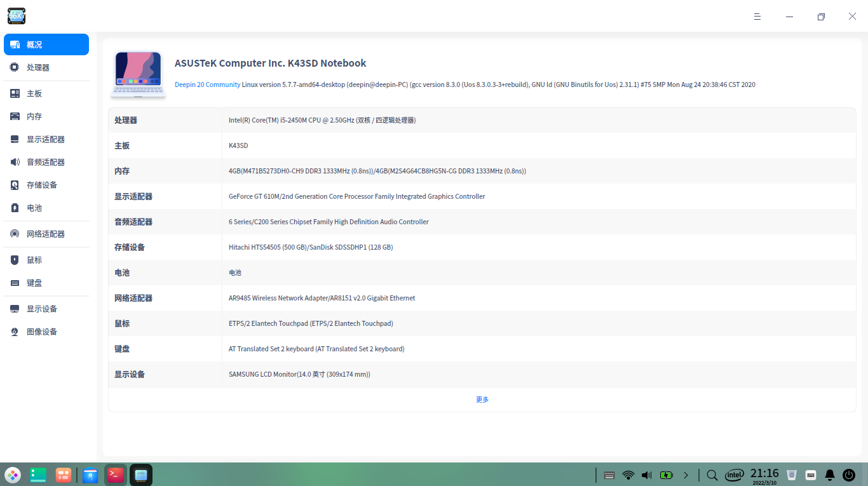Screen dimensions: 868x486
Task: Show 显示适配器 details from the sidebar
Action: point(46,139)
